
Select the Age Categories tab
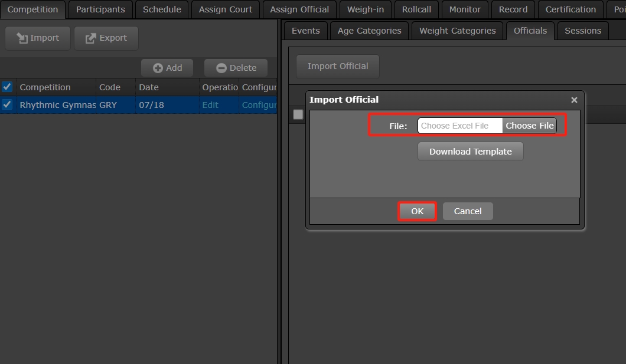tap(369, 31)
